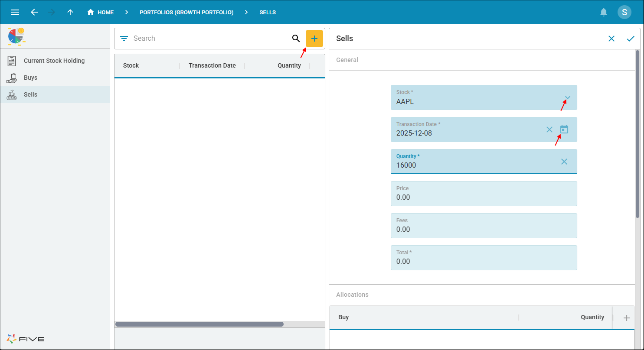Cancel the Sells form with X icon
This screenshot has width=644, height=350.
pos(611,39)
